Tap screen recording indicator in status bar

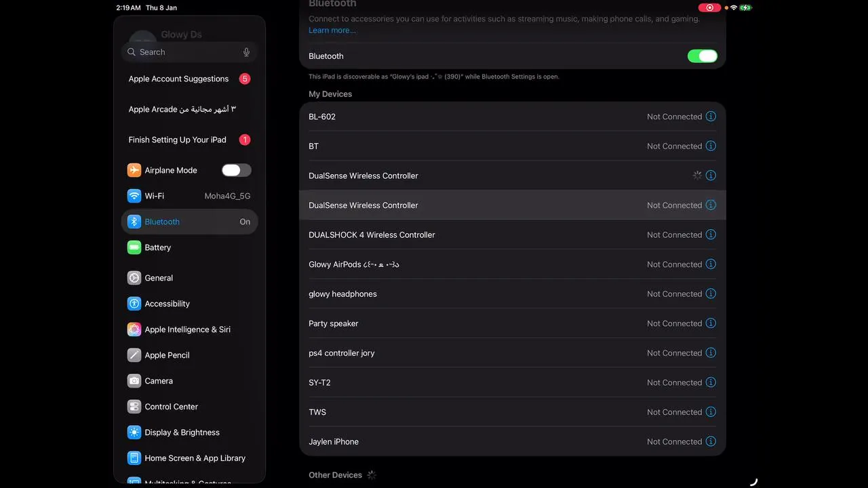[x=709, y=7]
